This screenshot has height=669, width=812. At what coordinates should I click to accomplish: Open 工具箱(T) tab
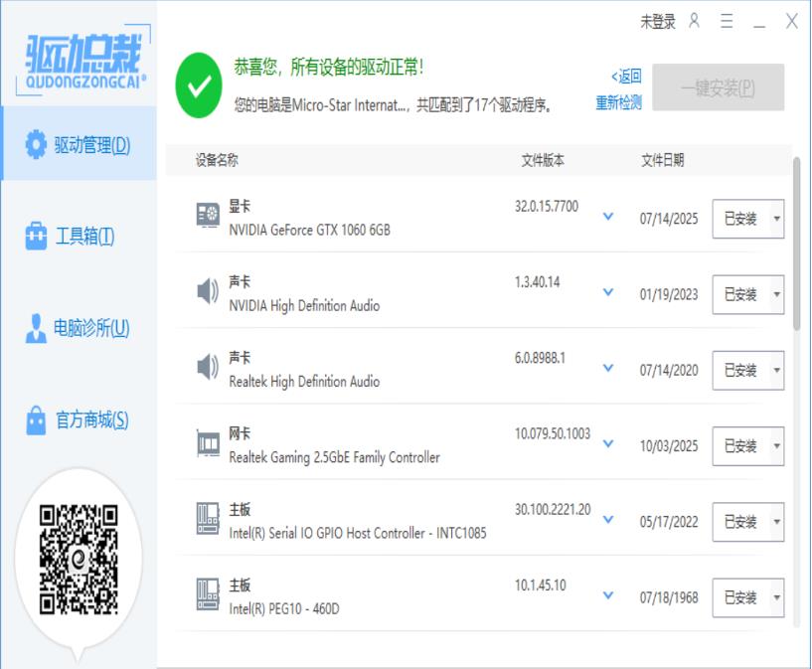[x=80, y=237]
